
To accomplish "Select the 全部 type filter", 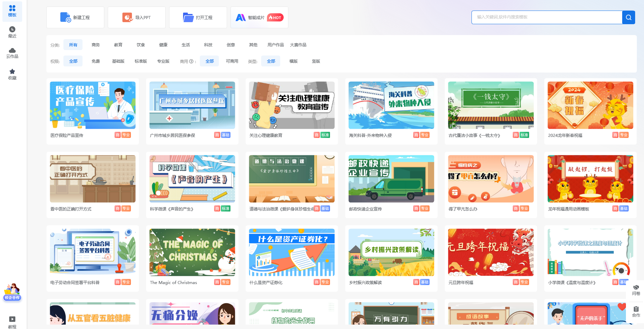I will pyautogui.click(x=271, y=61).
